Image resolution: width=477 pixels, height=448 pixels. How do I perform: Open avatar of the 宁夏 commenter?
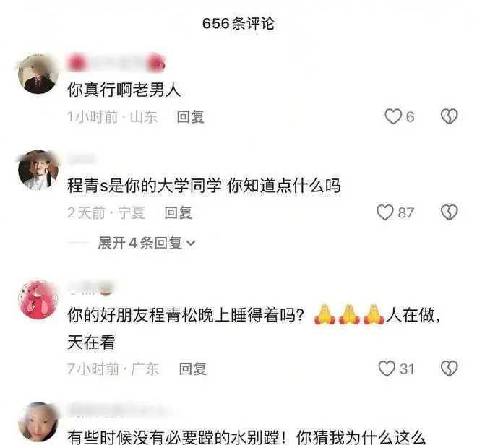pos(38,171)
